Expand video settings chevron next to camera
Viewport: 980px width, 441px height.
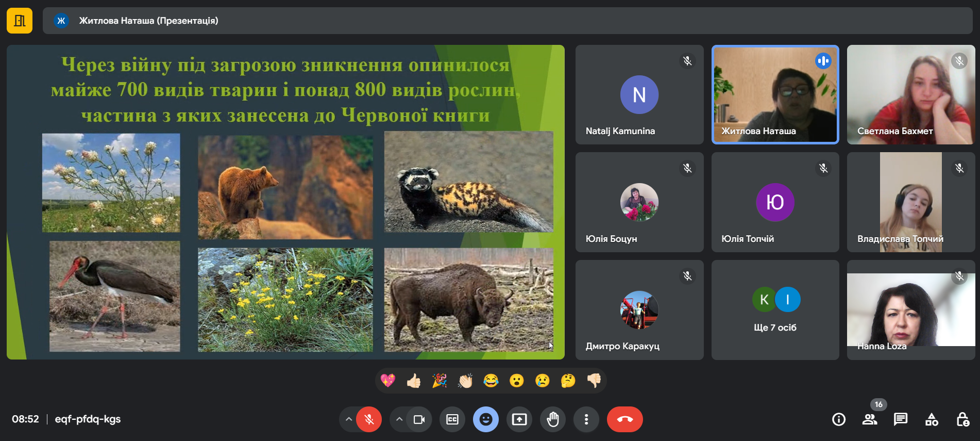click(399, 419)
